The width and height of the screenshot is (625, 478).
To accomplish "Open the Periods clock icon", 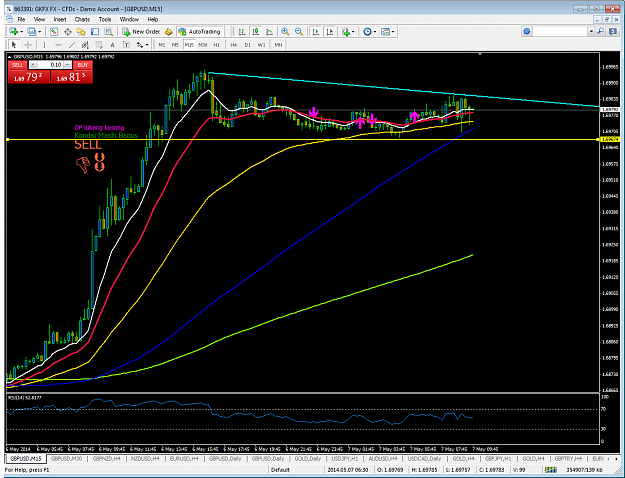I will [368, 31].
